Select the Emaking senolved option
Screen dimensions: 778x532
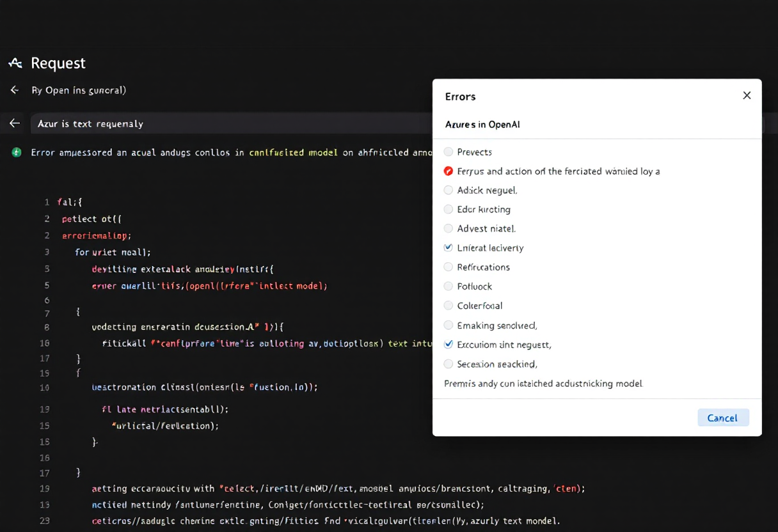click(x=449, y=325)
